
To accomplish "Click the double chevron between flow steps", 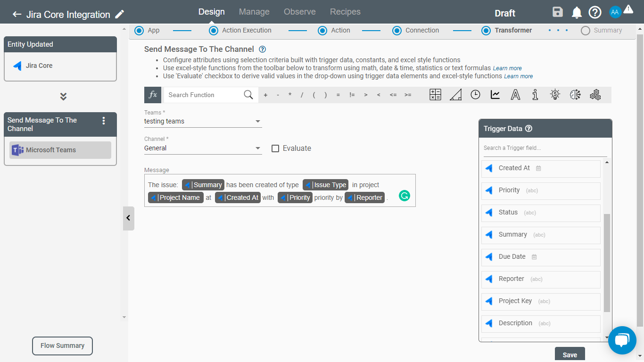I will coord(63,97).
